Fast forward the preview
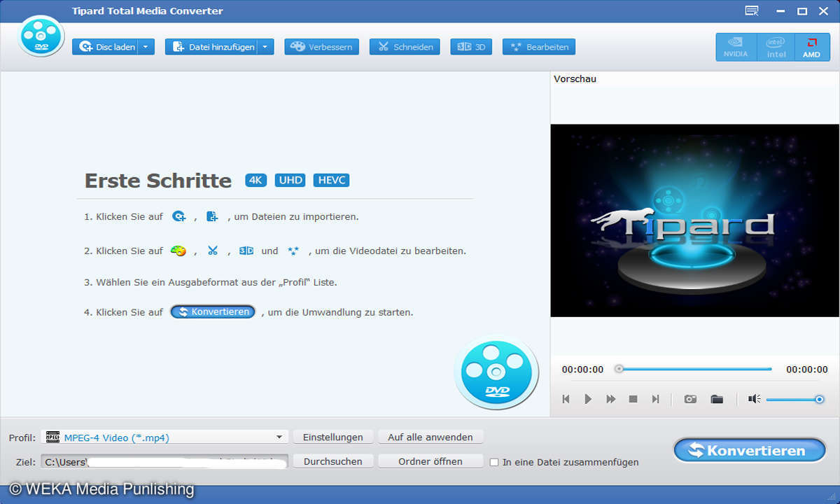840x504 pixels. [x=610, y=399]
